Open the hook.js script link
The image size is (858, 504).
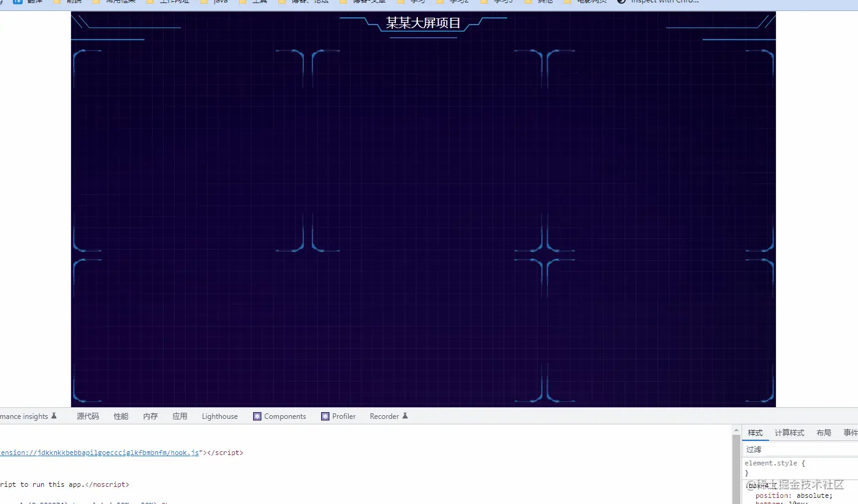click(99, 453)
